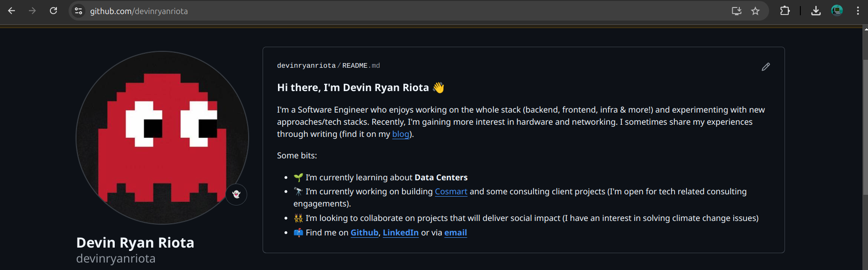Click the browser forward arrow
Screen dimensions: 868x270
32,11
